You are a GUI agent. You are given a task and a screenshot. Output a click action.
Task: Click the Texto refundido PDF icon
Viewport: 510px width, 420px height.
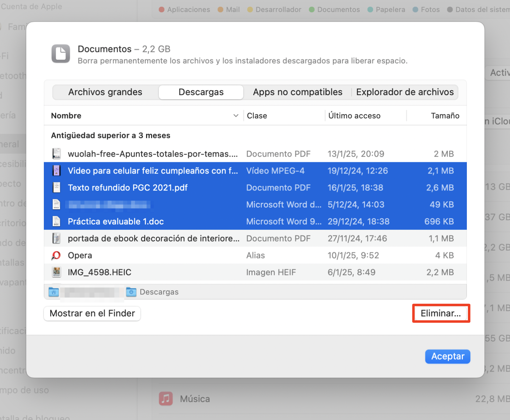(x=56, y=188)
